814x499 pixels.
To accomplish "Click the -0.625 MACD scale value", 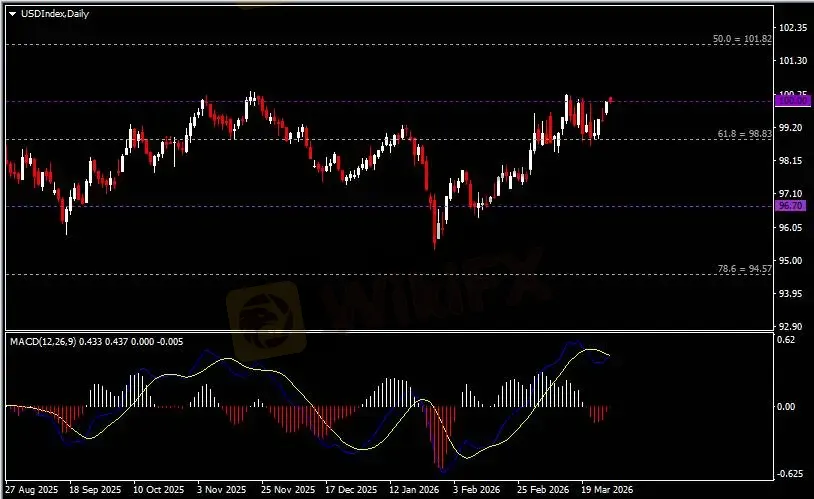I will click(x=791, y=474).
